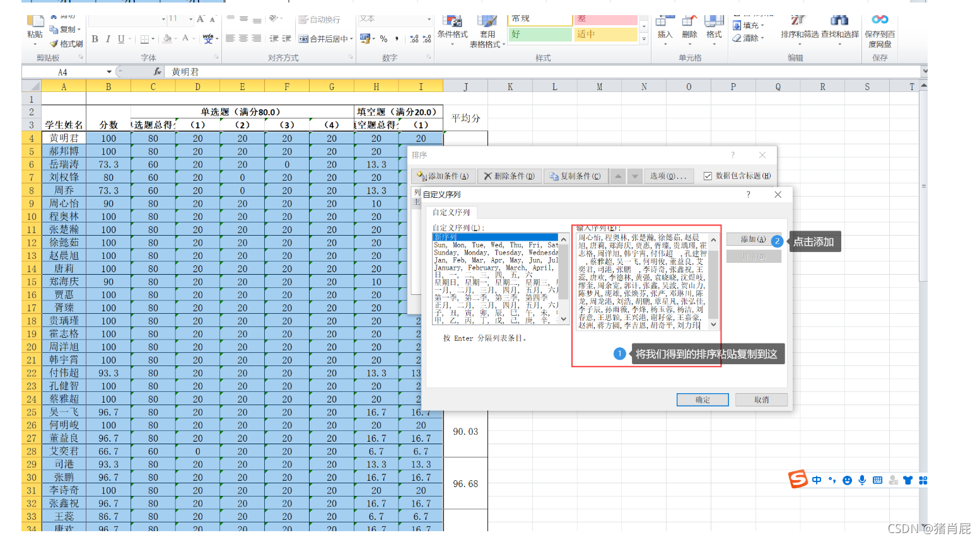The image size is (980, 540).
Task: Align text left in ribbon
Action: click(x=230, y=38)
